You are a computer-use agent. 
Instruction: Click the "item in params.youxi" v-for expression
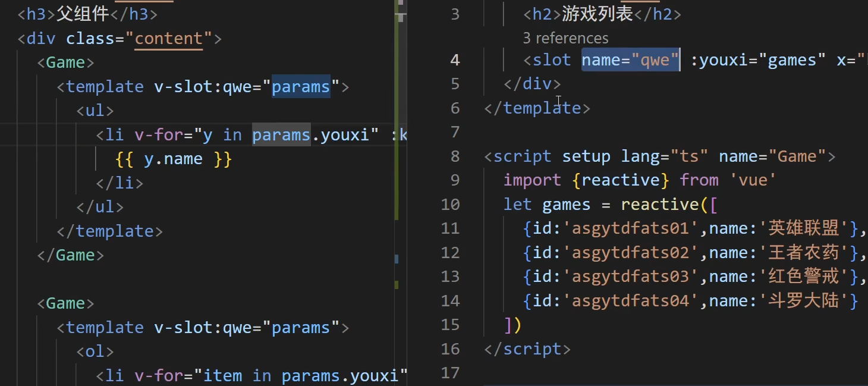305,376
